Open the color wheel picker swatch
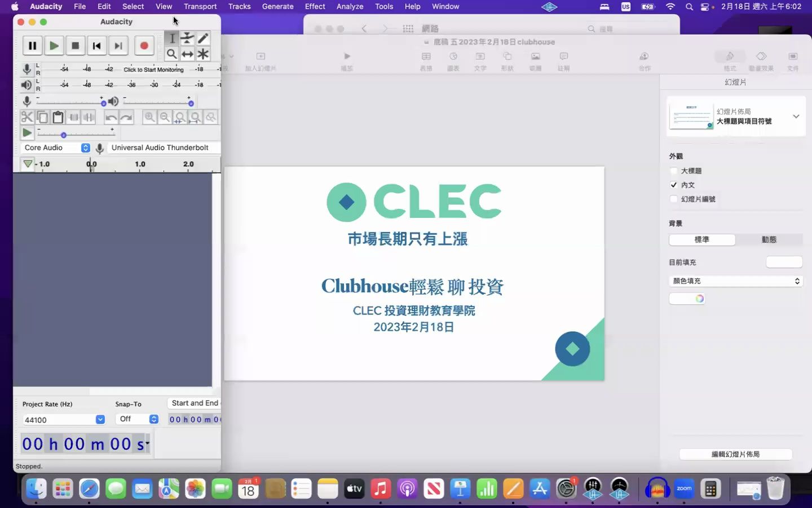Image resolution: width=812 pixels, height=508 pixels. coord(699,299)
